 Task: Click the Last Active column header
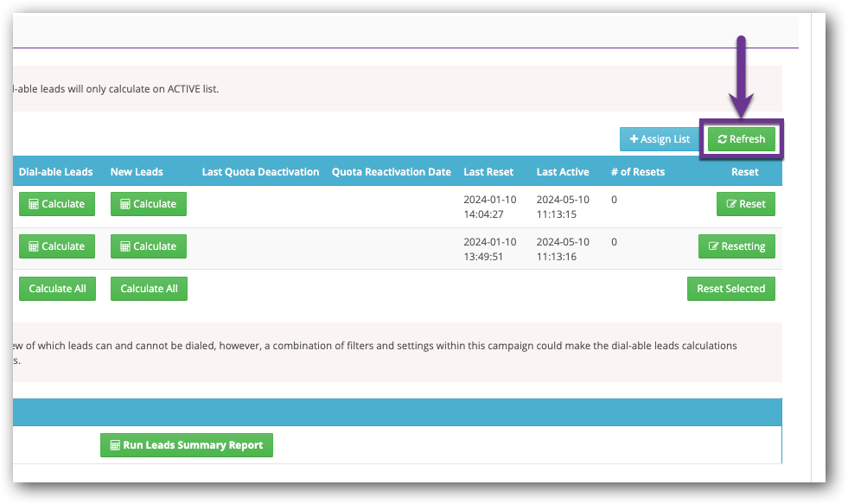(x=562, y=172)
